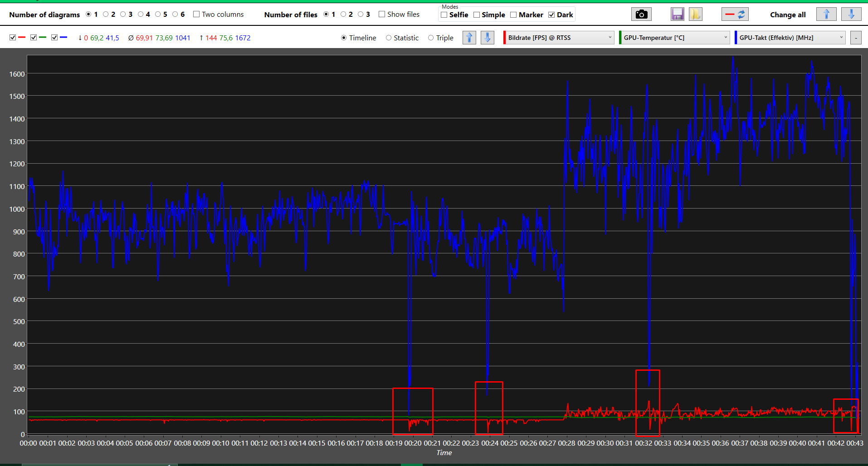The height and width of the screenshot is (466, 868).
Task: Click the purple floppy disk save icon
Action: [678, 15]
